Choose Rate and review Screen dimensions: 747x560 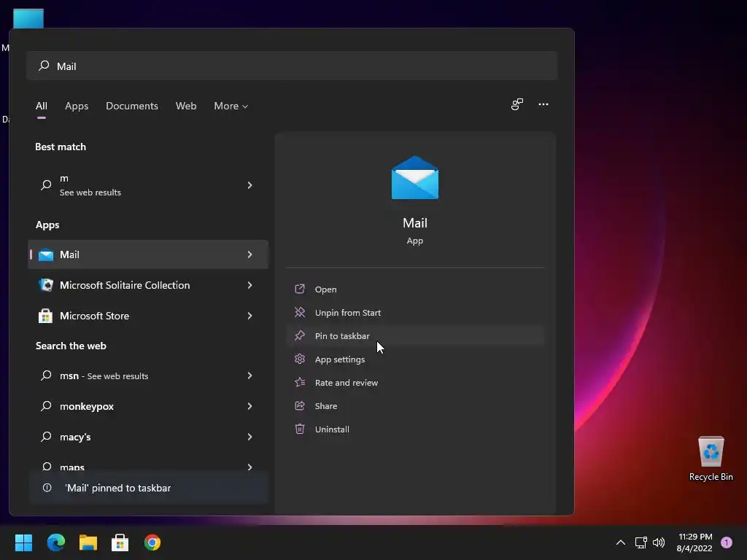415,382
